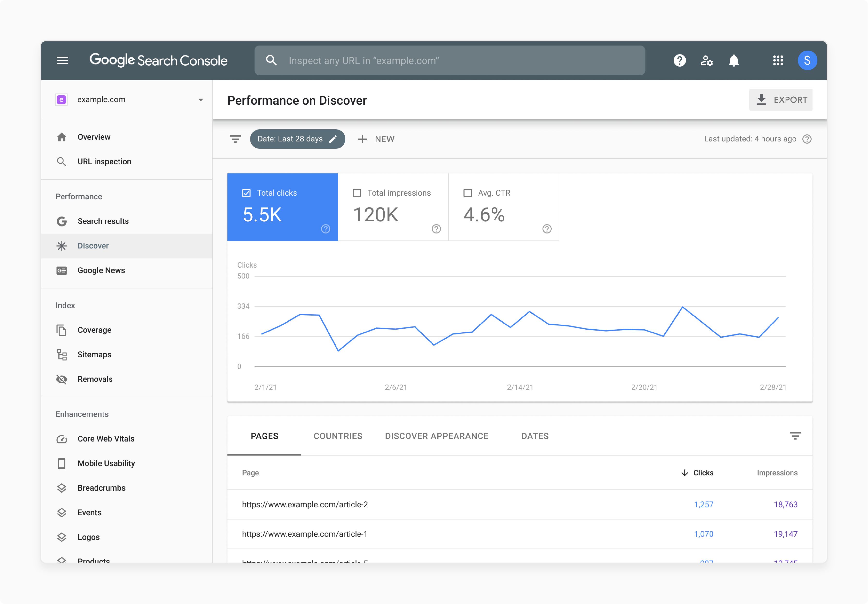Open the Coverage report

click(x=126, y=330)
